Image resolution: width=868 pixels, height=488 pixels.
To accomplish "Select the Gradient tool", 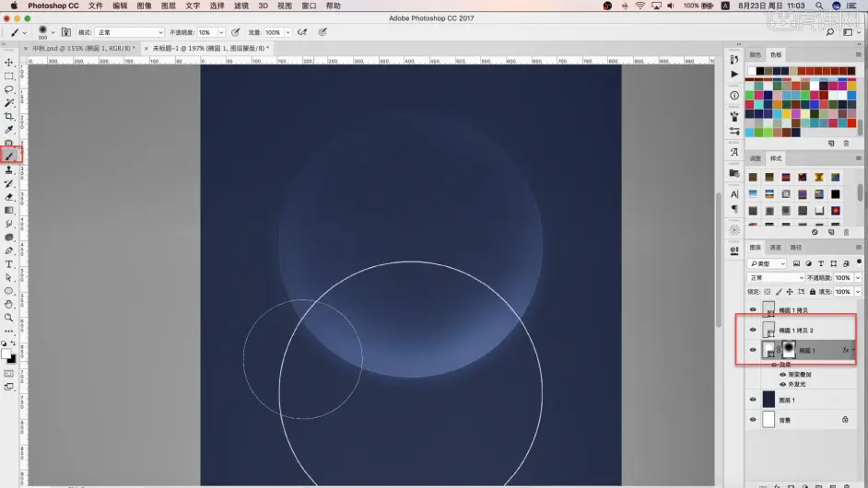I will [9, 210].
